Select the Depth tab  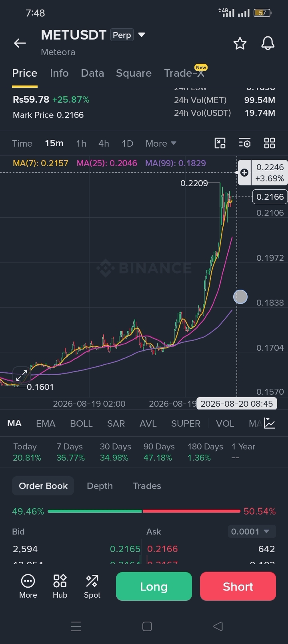pos(100,486)
